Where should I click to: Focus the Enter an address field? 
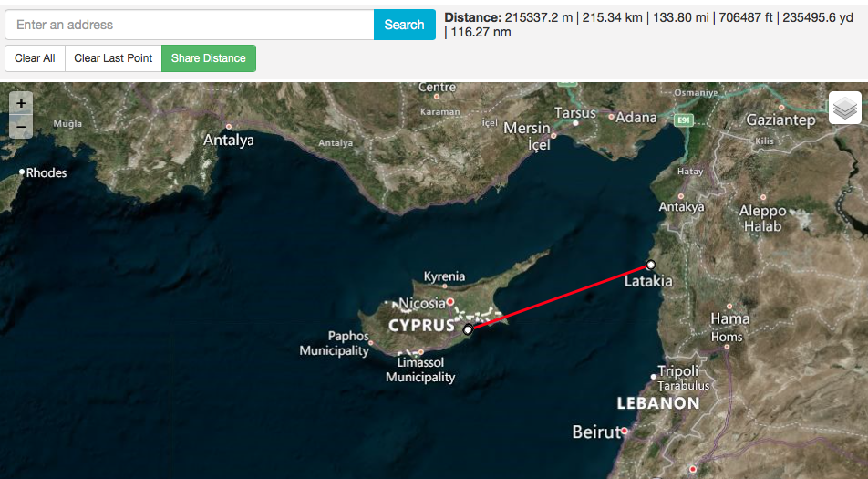190,25
